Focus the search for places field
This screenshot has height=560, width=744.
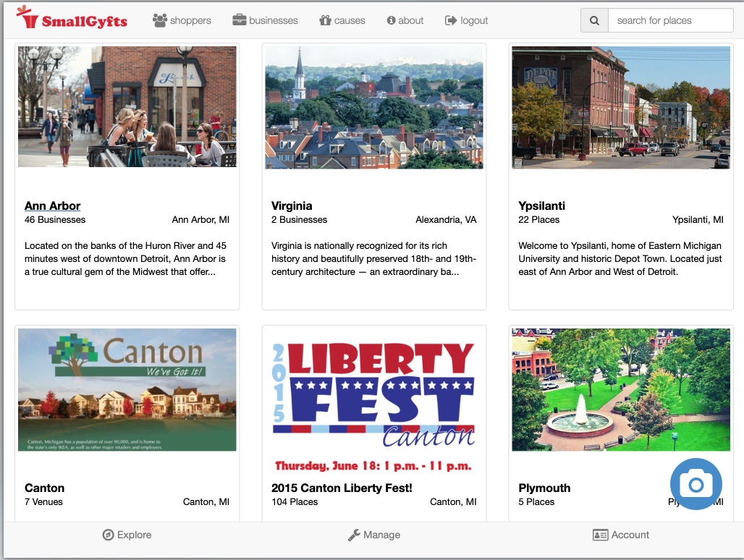[x=670, y=20]
